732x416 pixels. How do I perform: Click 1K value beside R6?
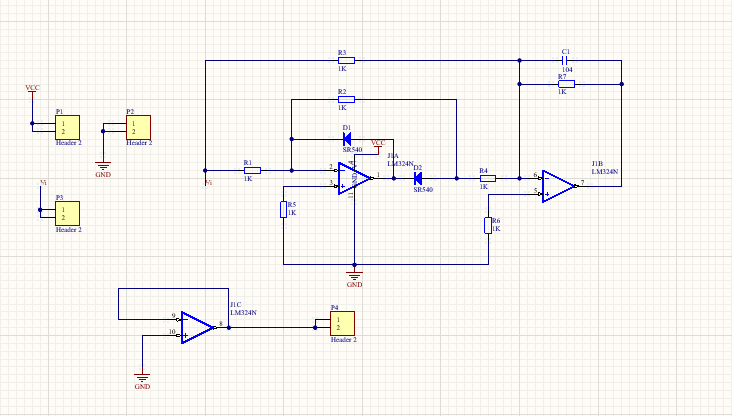tap(496, 229)
